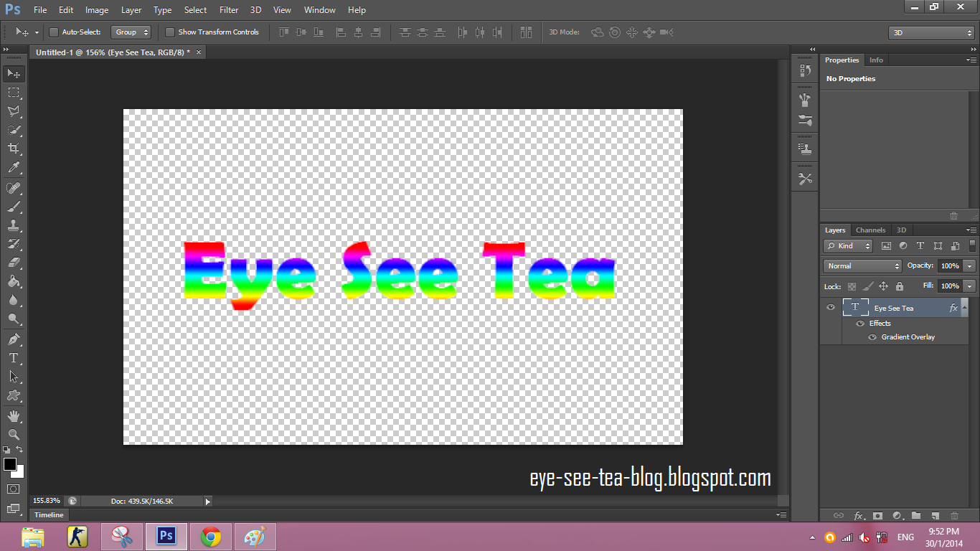980x551 pixels.
Task: Set the foreground color swatch
Action: click(x=10, y=465)
